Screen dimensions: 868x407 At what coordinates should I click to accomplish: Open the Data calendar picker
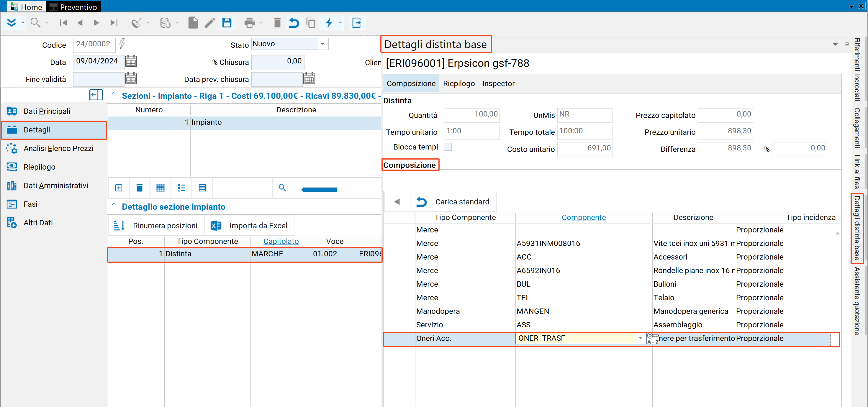[x=131, y=62]
